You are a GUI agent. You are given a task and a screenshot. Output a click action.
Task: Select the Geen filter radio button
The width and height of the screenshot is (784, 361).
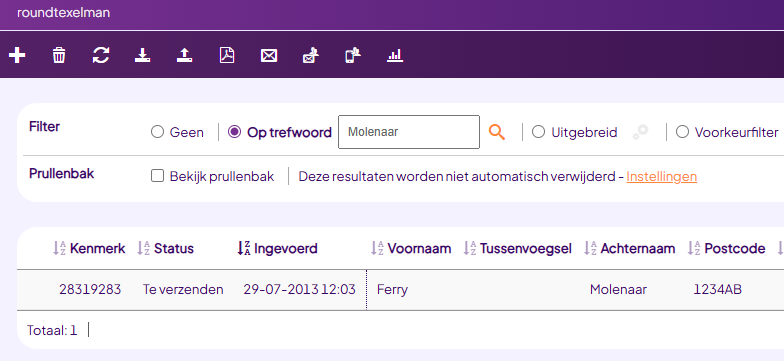pos(158,132)
